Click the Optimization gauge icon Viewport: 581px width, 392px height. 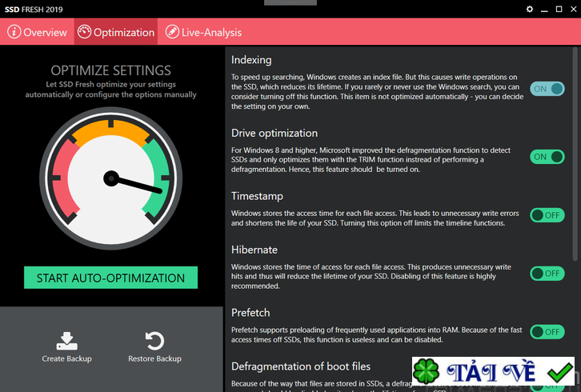(84, 32)
